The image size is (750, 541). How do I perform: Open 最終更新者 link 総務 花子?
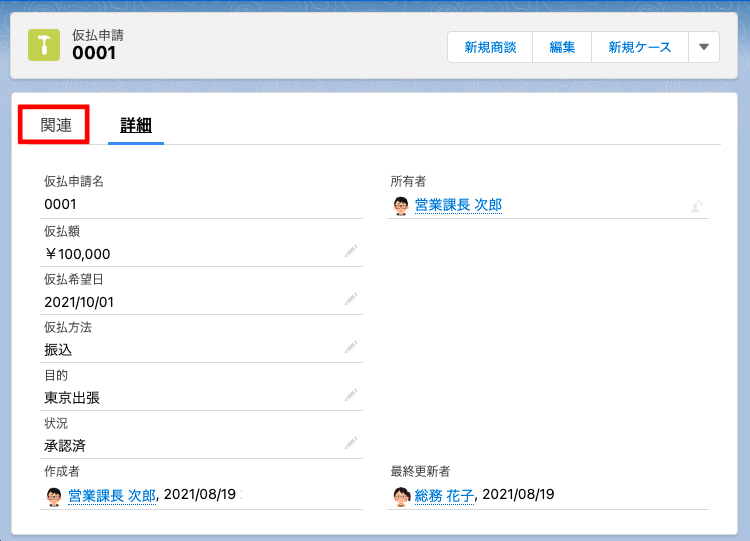click(x=444, y=495)
